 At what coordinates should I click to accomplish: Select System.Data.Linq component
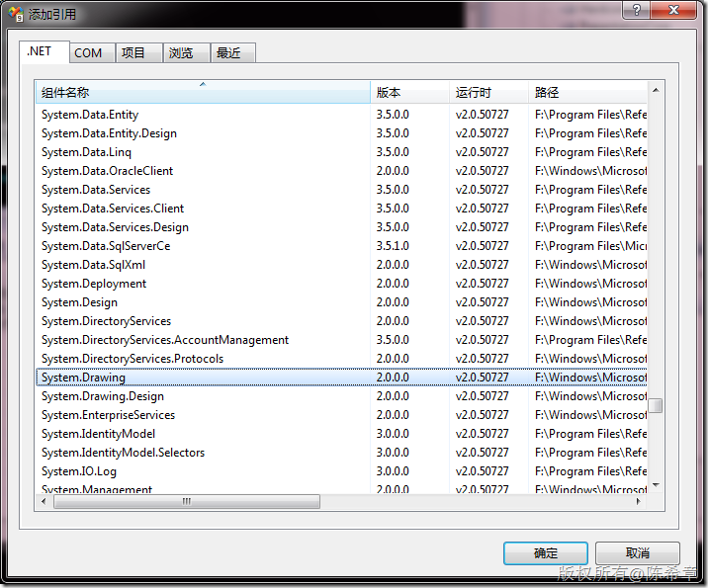pos(341,152)
